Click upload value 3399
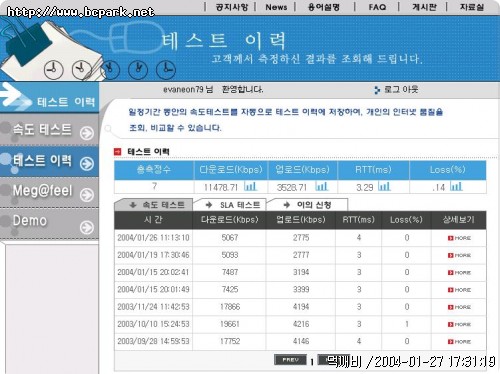The height and width of the screenshot is (374, 500). pyautogui.click(x=301, y=289)
